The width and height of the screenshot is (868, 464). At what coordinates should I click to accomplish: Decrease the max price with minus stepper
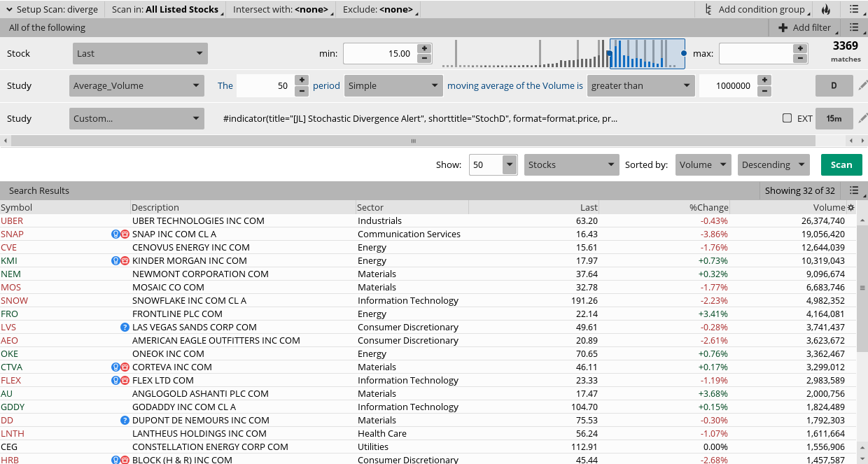click(800, 58)
